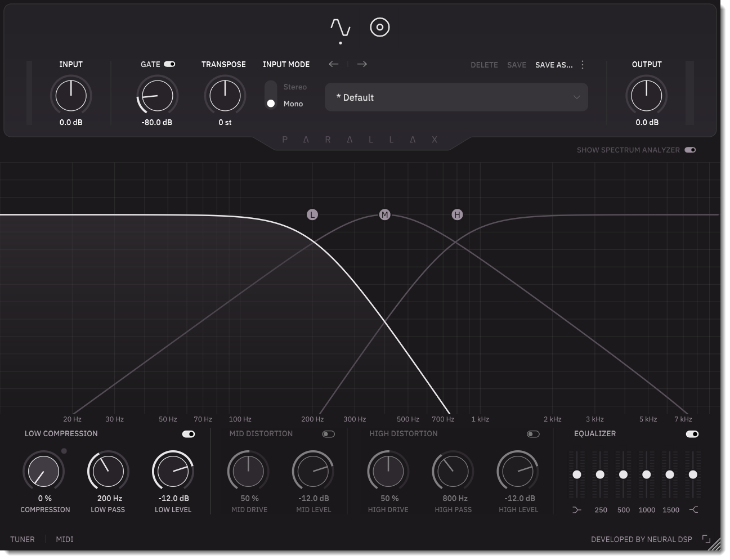Disable the Low Compression section
This screenshot has width=730, height=560.
(x=189, y=434)
